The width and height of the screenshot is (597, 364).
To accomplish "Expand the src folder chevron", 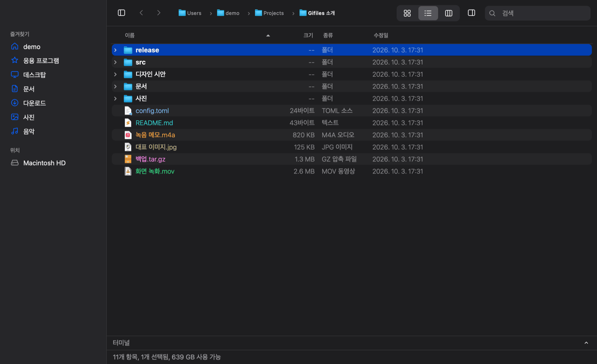I will [x=115, y=62].
